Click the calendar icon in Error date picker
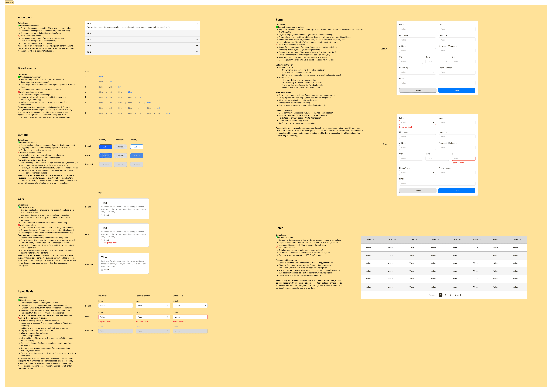 (x=167, y=317)
